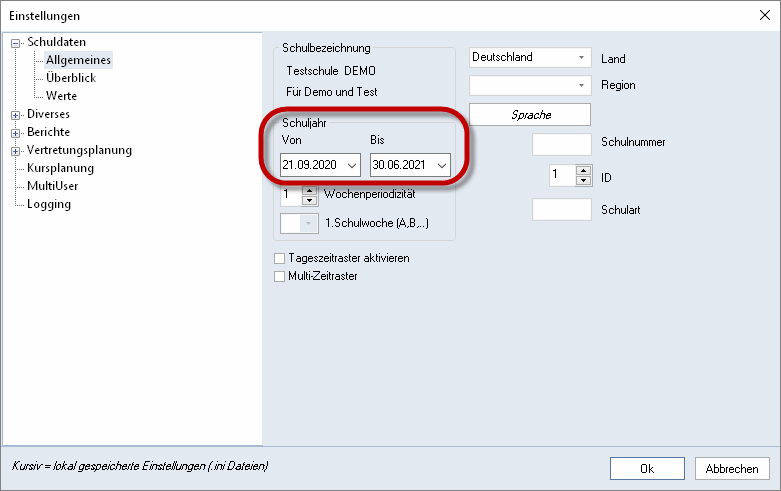Open the Von date picker dropdown
This screenshot has width=781, height=491.
(352, 165)
